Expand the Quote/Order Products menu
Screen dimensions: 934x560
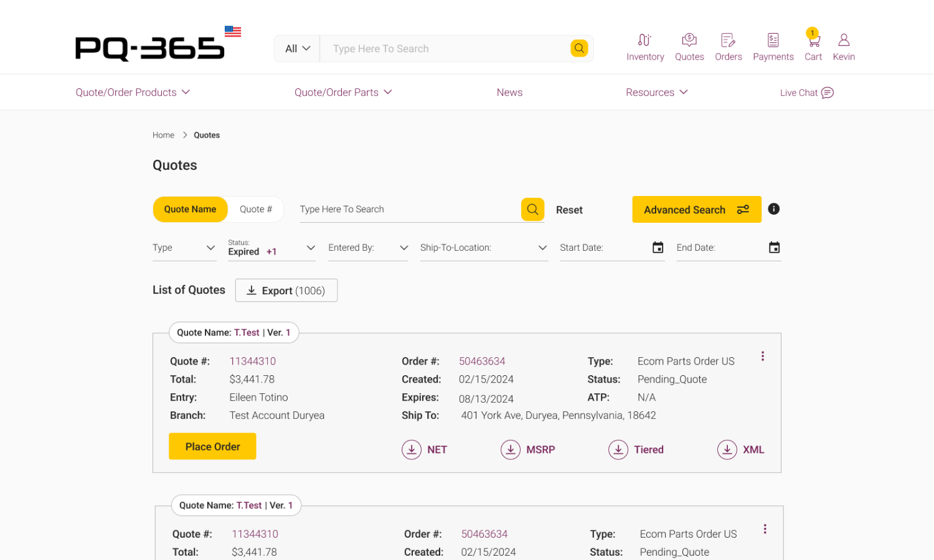[x=133, y=92]
